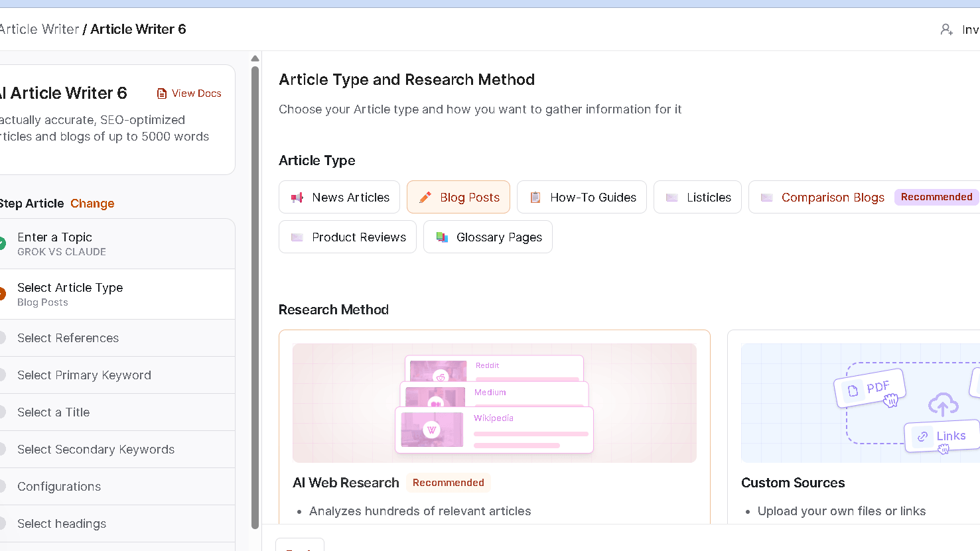The image size is (980, 551).
Task: Click the Listicles icon
Action: pyautogui.click(x=671, y=198)
